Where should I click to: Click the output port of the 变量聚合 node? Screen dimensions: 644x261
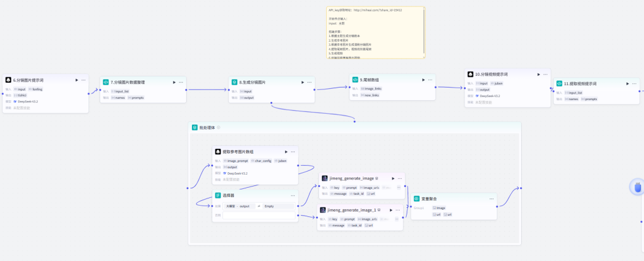[497, 206]
